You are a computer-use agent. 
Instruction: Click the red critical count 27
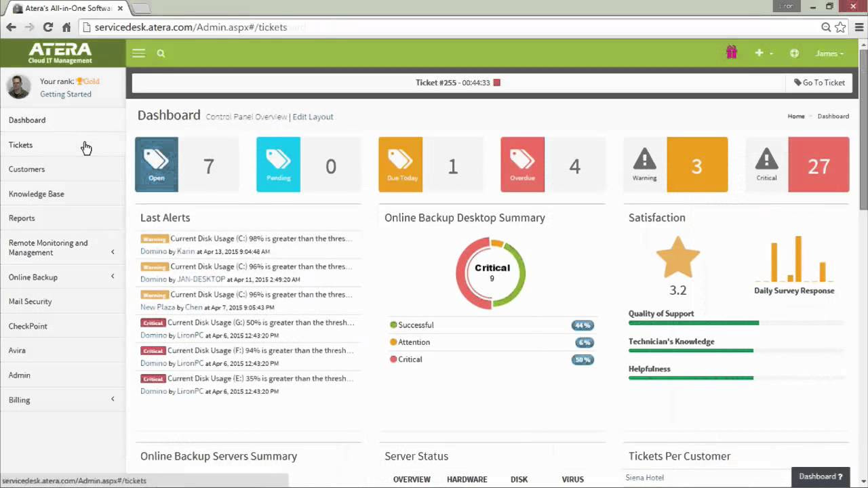point(818,165)
